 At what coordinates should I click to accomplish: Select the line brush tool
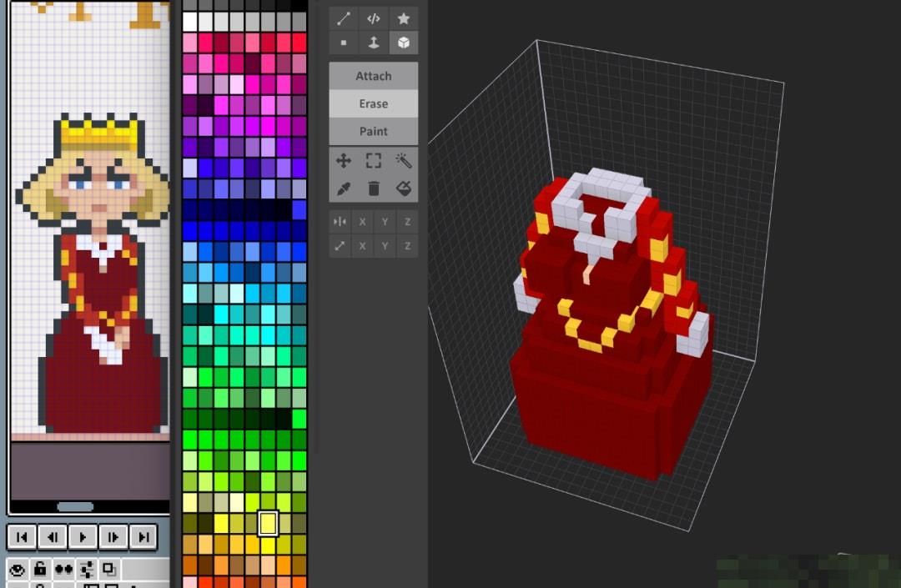tap(344, 18)
